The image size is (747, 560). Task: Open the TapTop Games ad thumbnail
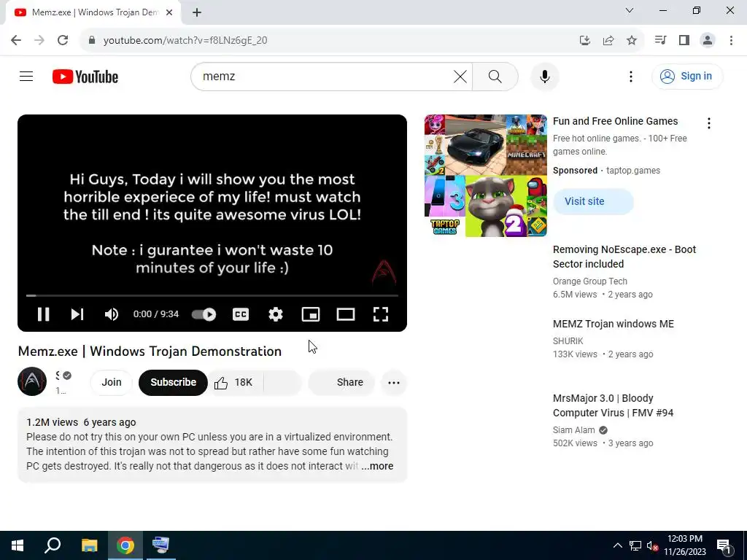point(485,176)
